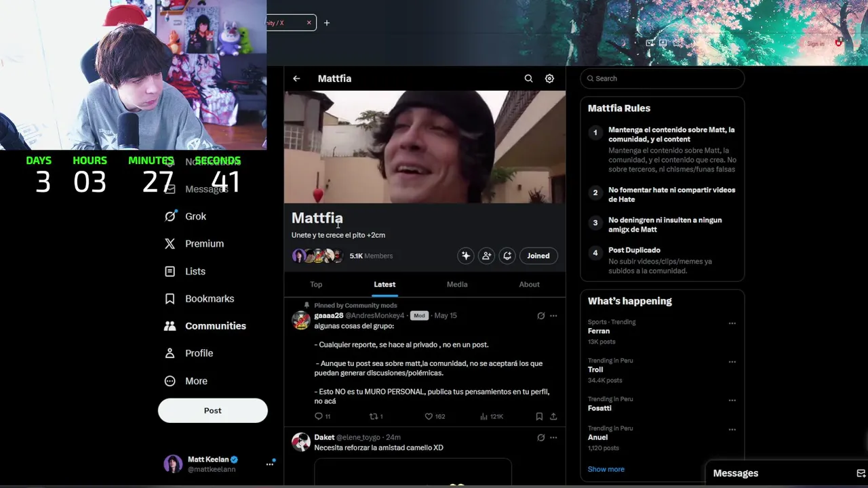Repost the pinned post

376,417
